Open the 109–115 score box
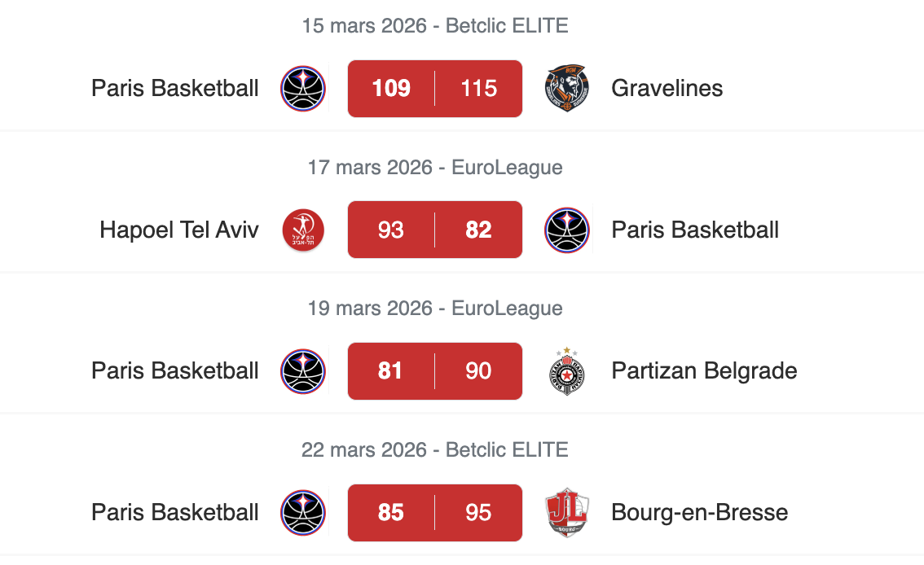 [434, 89]
